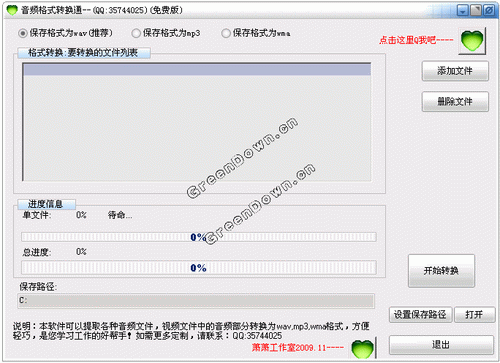
Task: Select the highlighted first row in file list
Action: 197,70
